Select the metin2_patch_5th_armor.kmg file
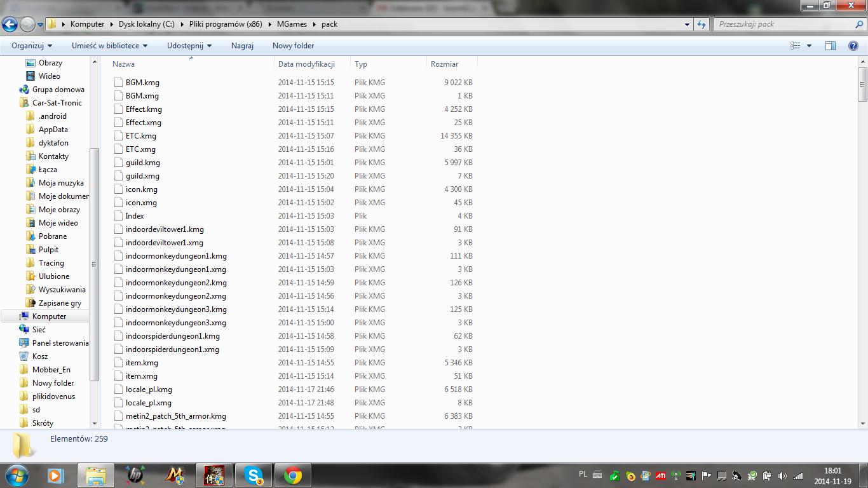The image size is (868, 488). [176, 416]
